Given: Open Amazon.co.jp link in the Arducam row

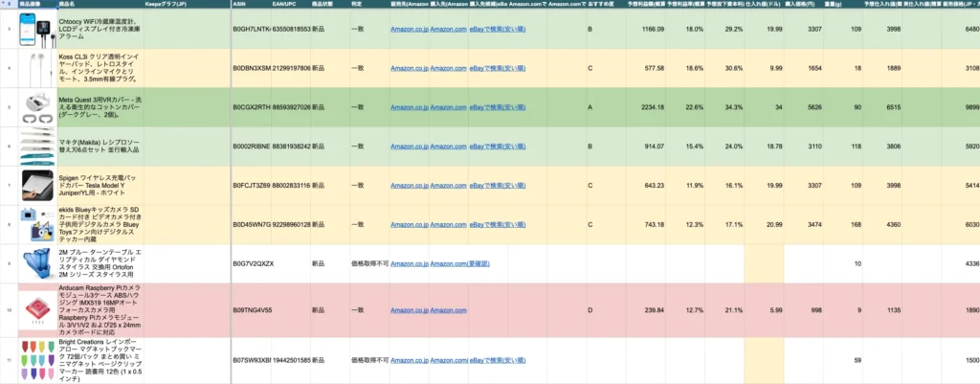Looking at the screenshot, I should pyautogui.click(x=410, y=310).
